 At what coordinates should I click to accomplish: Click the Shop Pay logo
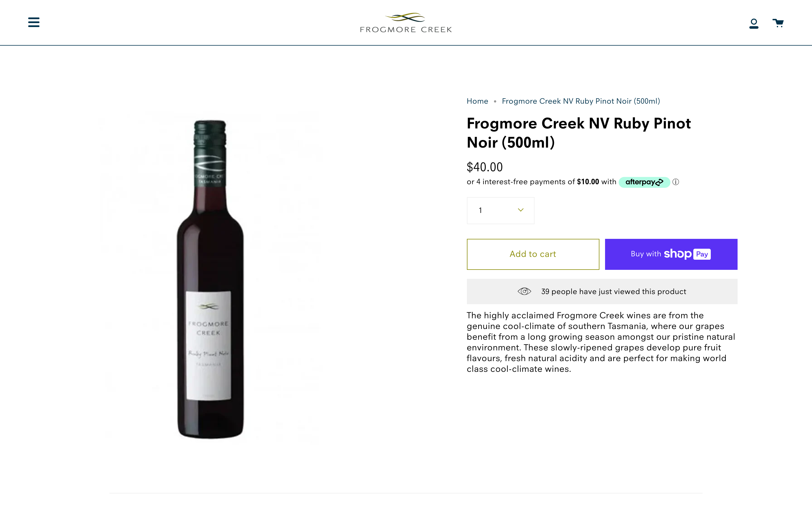click(x=687, y=254)
